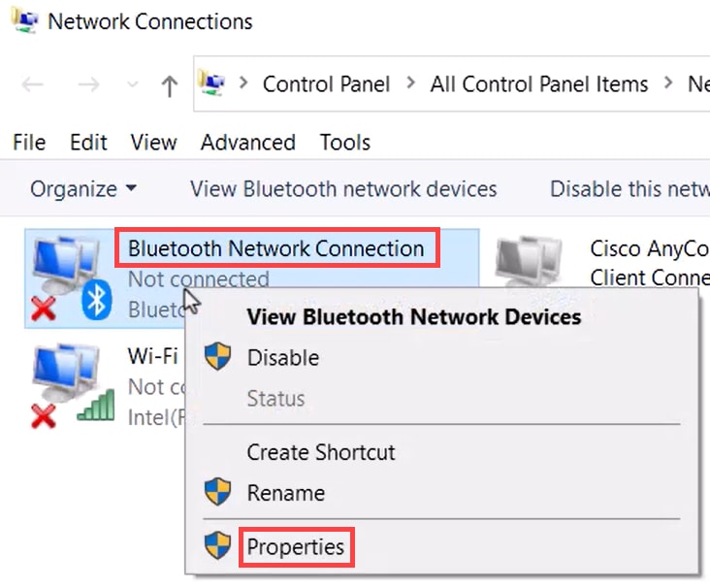Select View Bluetooth Network Devices menu entry
The height and width of the screenshot is (588, 710).
pyautogui.click(x=414, y=316)
